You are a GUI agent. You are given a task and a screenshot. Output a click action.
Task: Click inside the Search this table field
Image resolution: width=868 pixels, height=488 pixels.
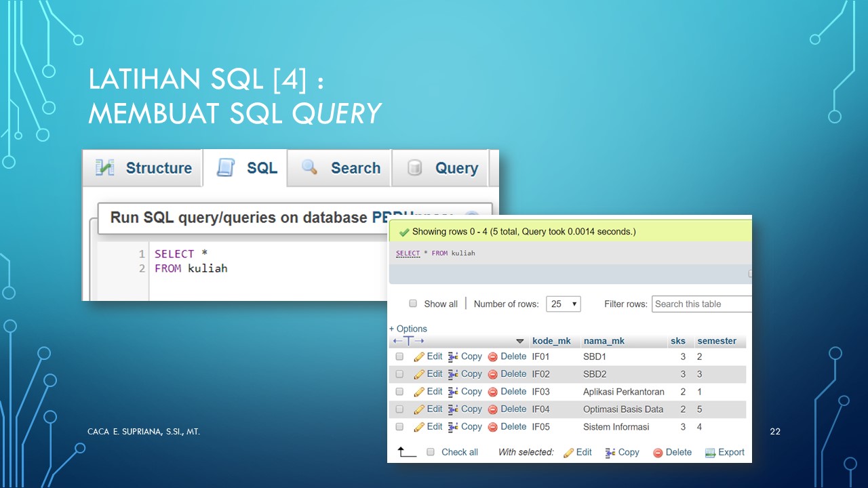tap(701, 304)
